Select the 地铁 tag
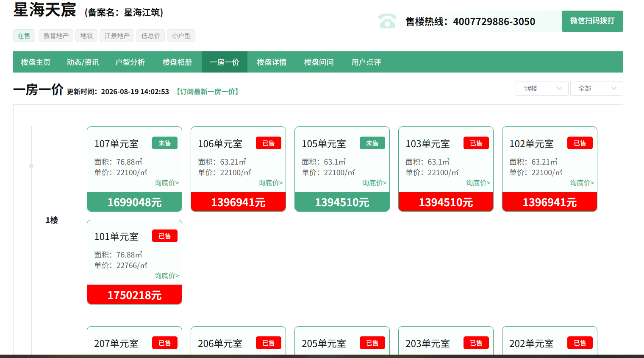Screen dimensions: 644x358 [87, 36]
